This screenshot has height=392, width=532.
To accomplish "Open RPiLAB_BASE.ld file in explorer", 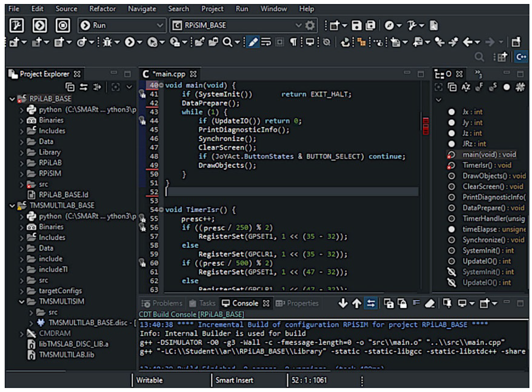I will [x=63, y=195].
